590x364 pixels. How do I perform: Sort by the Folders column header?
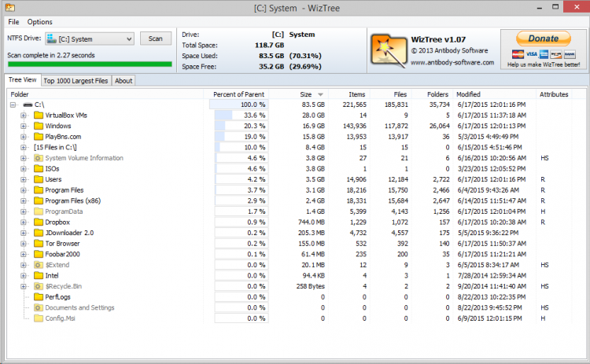point(437,94)
